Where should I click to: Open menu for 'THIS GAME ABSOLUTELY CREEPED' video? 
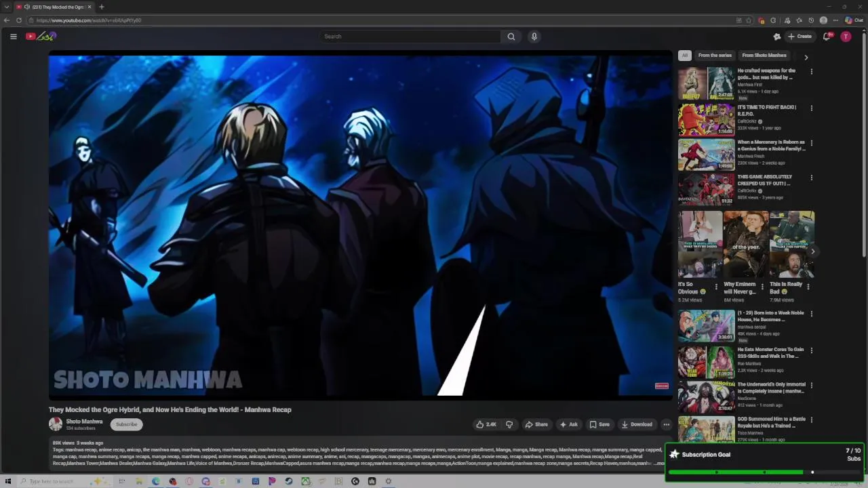point(811,178)
